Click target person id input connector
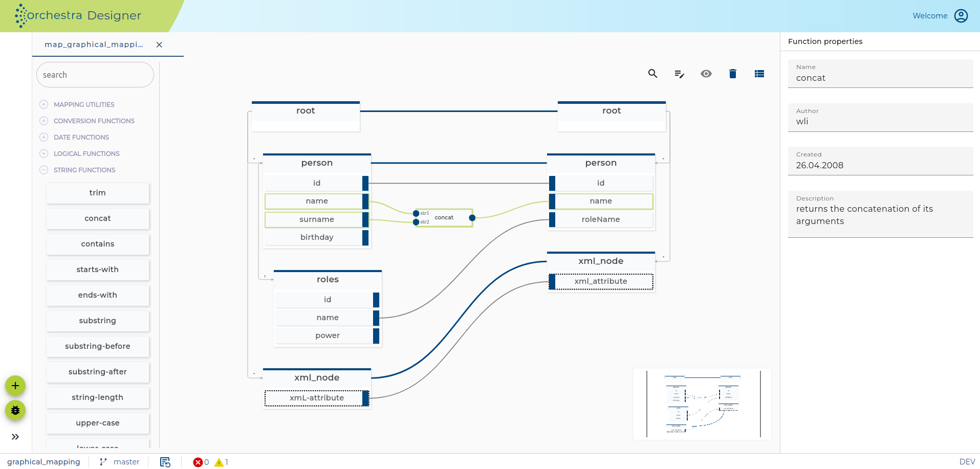Image resolution: width=980 pixels, height=469 pixels. pos(552,183)
